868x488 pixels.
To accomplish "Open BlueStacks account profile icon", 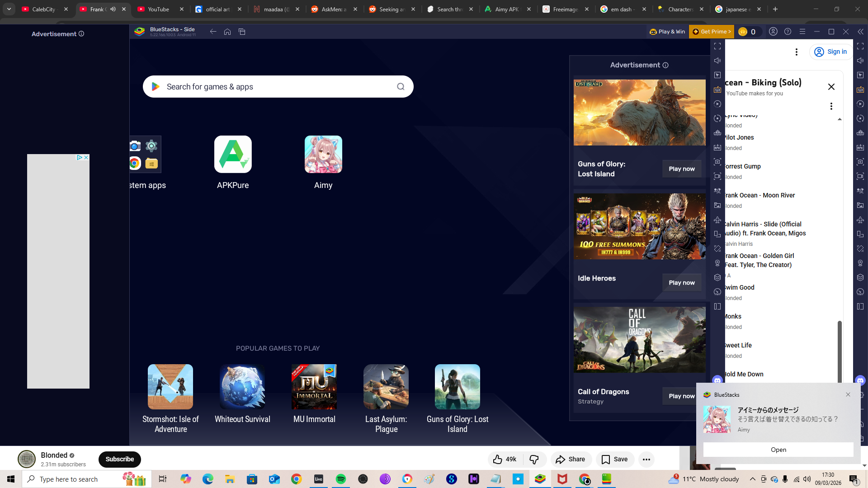I will coord(774,32).
